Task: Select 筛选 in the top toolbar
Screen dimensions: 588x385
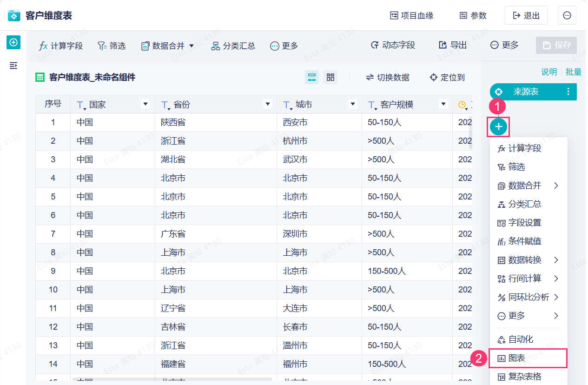Action: click(x=112, y=46)
